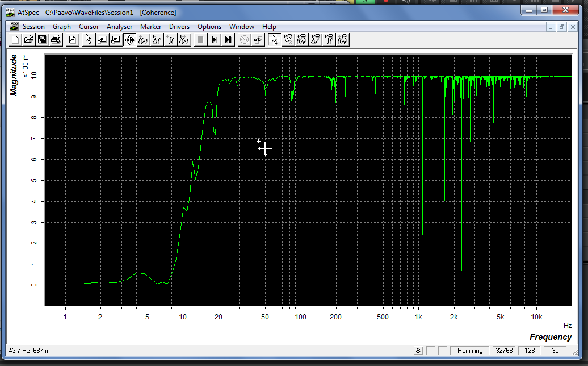Click the "43.7 Hz, 687 m" cursor readout

pos(30,351)
